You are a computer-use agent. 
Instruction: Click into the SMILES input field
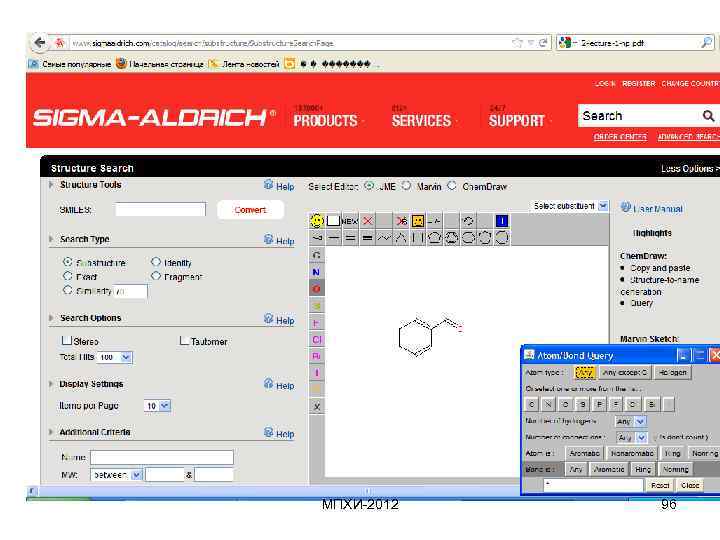coord(160,209)
